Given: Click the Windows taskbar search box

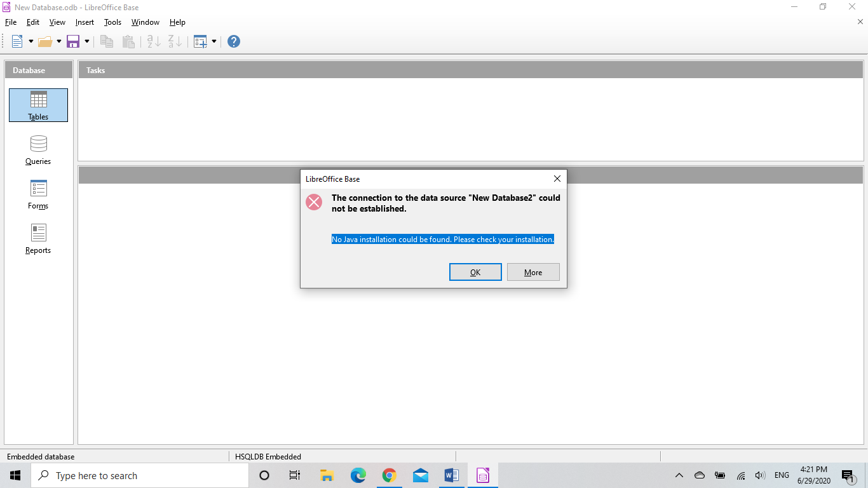Looking at the screenshot, I should coord(140,475).
